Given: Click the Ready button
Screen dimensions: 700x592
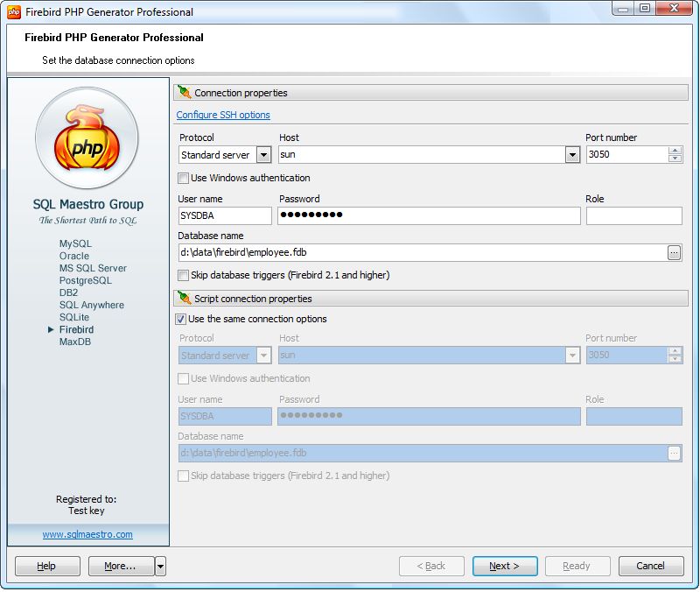Looking at the screenshot, I should coord(577,567).
